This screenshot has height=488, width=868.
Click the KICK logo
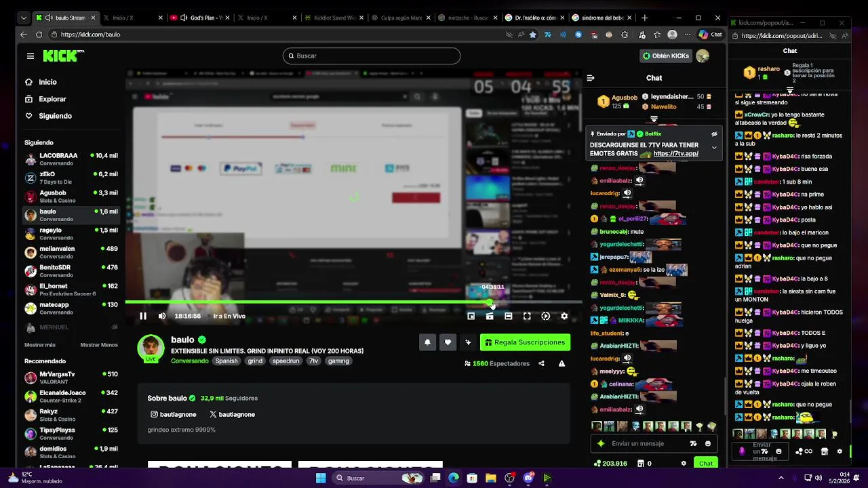pos(63,56)
